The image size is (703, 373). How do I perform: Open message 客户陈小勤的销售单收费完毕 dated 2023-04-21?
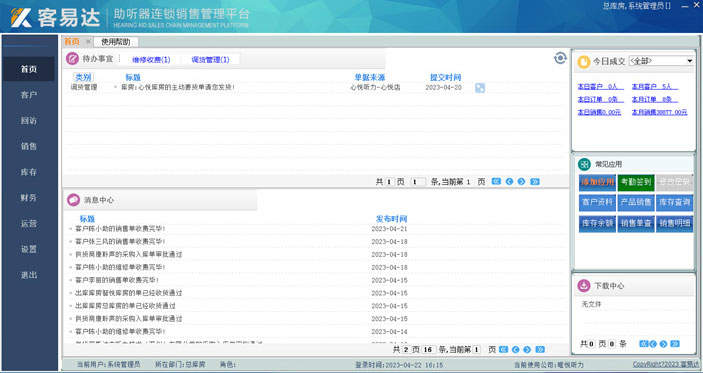click(x=120, y=229)
